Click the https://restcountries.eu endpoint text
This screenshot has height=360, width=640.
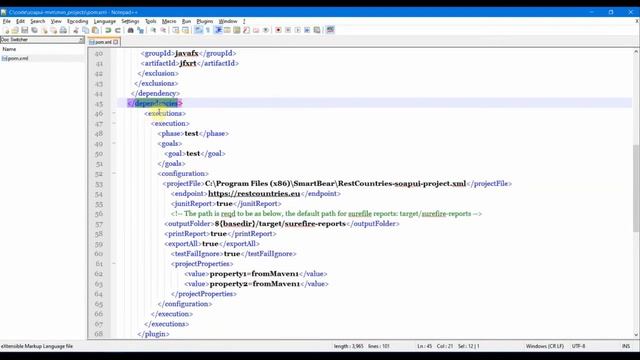point(254,193)
